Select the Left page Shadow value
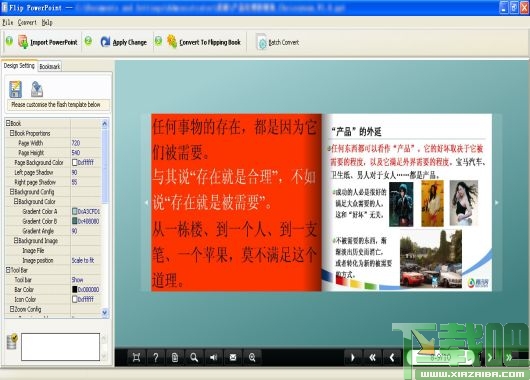Screen dimensions: 530x380 tap(74, 172)
